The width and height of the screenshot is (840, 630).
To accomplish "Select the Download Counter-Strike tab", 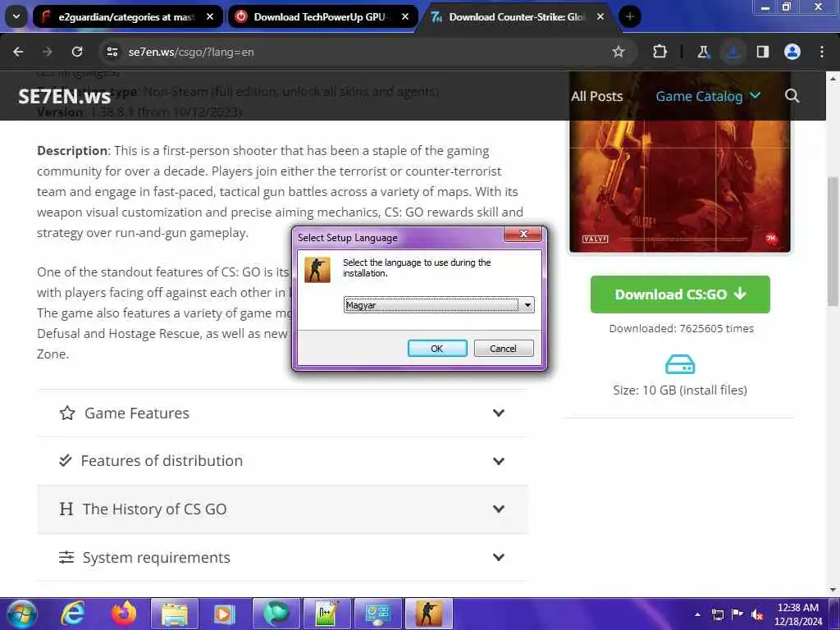I will [514, 16].
